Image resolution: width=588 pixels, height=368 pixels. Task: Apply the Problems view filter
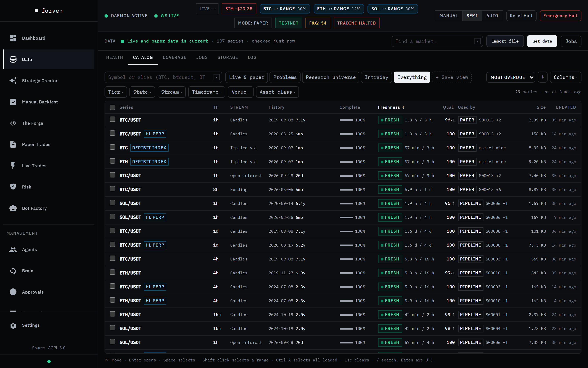285,77
